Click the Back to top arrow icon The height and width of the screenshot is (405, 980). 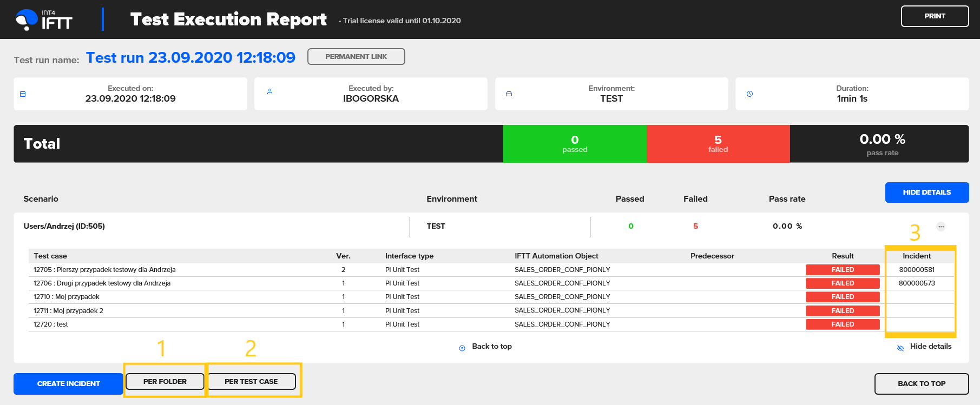[462, 348]
